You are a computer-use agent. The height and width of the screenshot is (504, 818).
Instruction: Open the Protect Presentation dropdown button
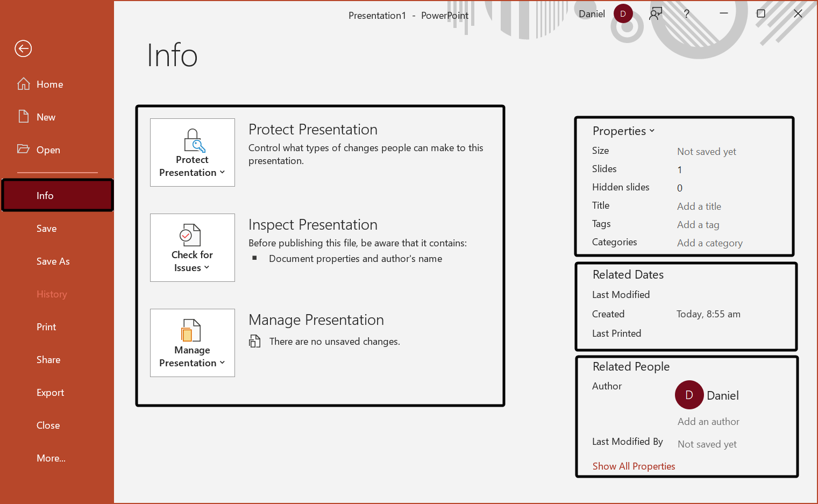(193, 153)
